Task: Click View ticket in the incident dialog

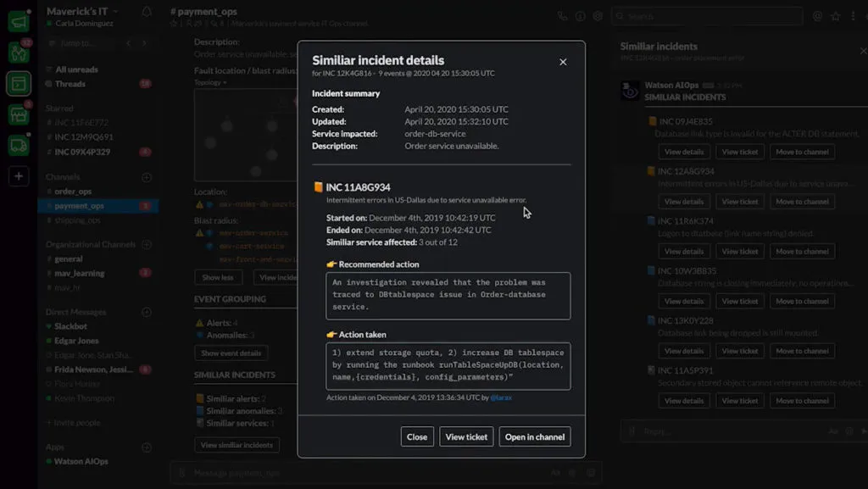Action: 466,436
